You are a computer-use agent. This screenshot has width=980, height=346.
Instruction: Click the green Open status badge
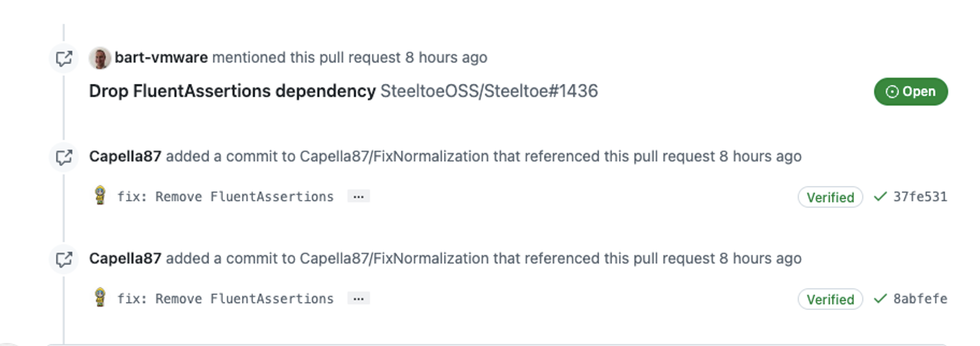911,92
